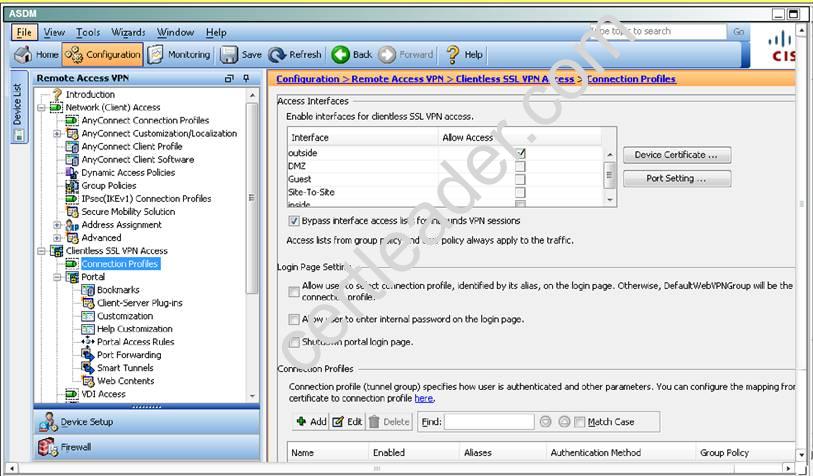Click the navigation tree scroll-up arrow

[252, 95]
